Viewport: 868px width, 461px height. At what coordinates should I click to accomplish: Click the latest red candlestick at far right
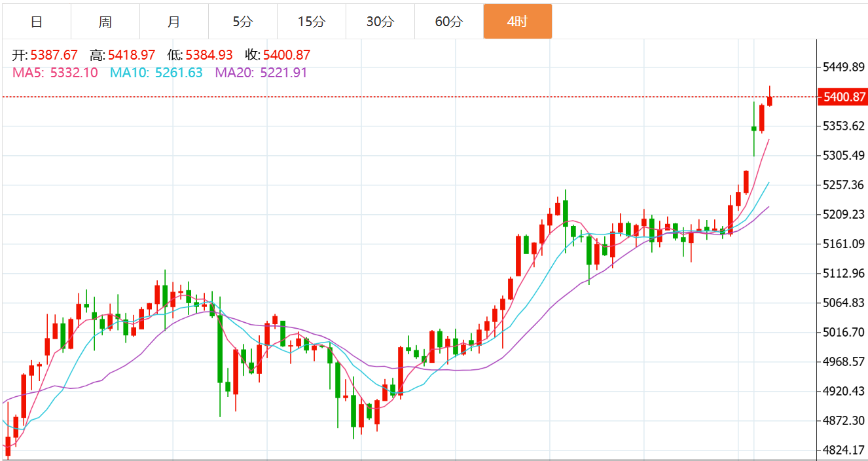770,100
